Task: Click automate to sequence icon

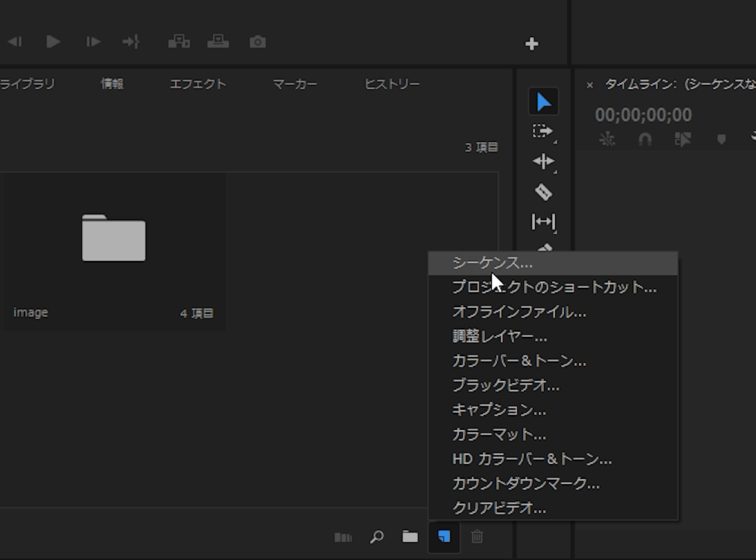Action: pyautogui.click(x=343, y=537)
